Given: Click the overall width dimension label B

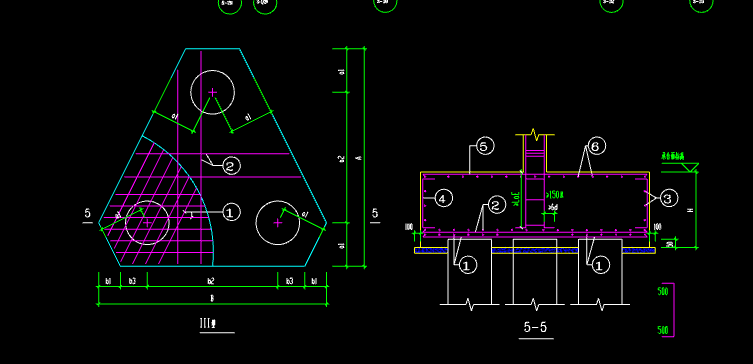Looking at the screenshot, I should tap(212, 298).
